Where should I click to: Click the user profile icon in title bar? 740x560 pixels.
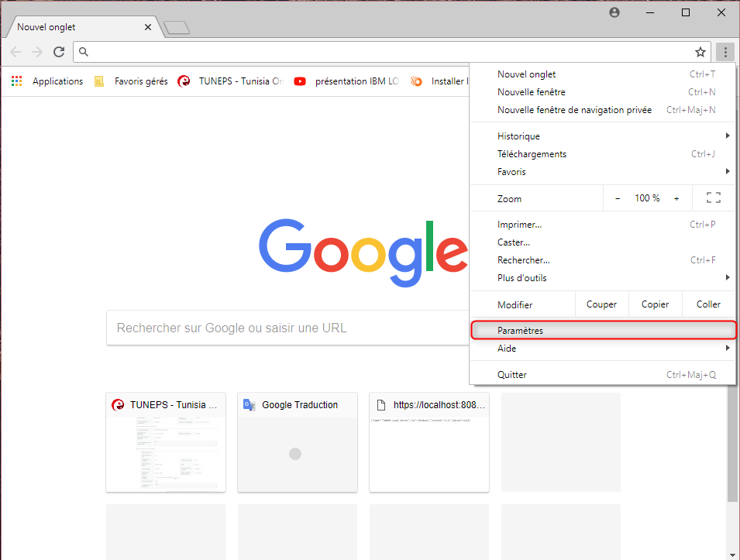[x=614, y=12]
